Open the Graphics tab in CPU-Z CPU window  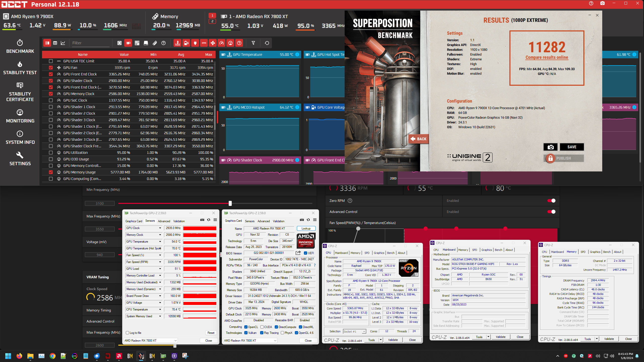[379, 253]
